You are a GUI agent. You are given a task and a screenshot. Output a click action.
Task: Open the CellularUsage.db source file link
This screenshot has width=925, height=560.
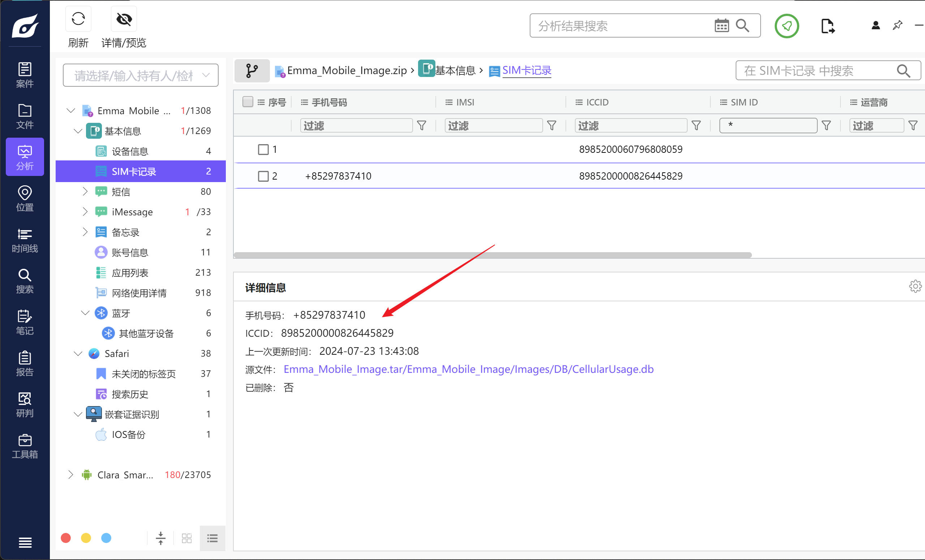468,369
